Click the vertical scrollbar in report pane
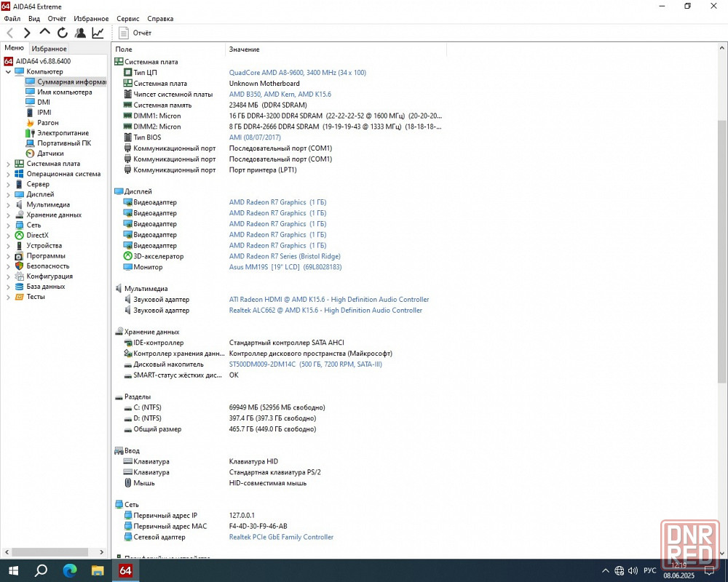This screenshot has height=582, width=728. click(x=722, y=250)
